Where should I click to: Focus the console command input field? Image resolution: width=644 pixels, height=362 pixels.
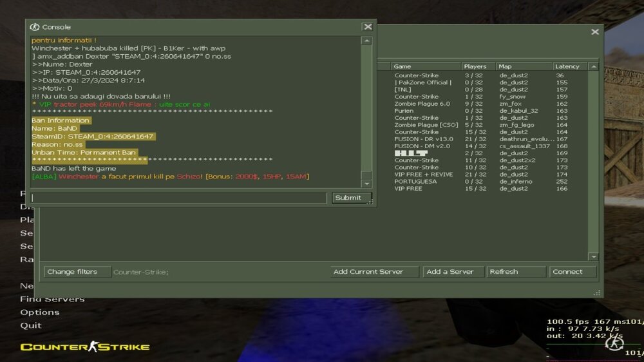click(179, 198)
